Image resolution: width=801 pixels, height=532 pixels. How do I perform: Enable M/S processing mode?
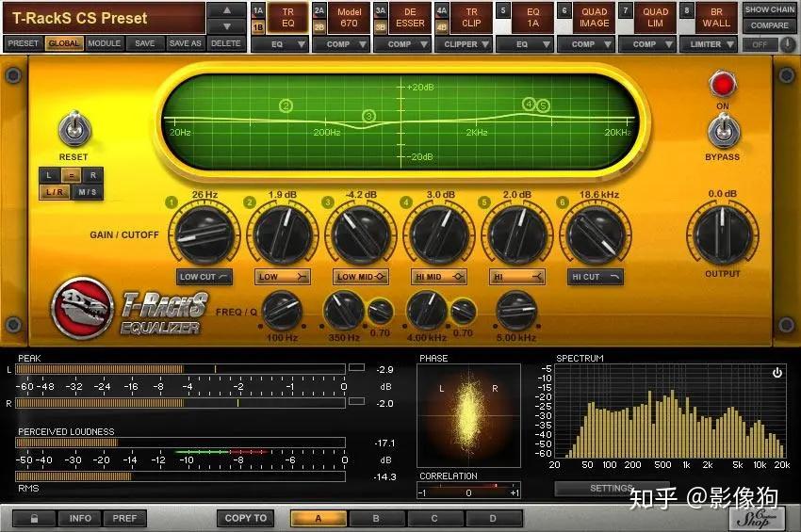(87, 192)
